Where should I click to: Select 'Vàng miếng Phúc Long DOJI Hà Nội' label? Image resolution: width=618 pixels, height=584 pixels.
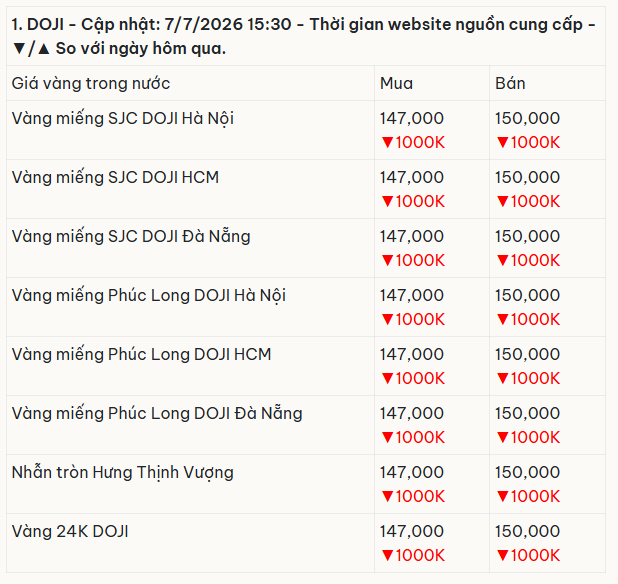click(x=149, y=296)
